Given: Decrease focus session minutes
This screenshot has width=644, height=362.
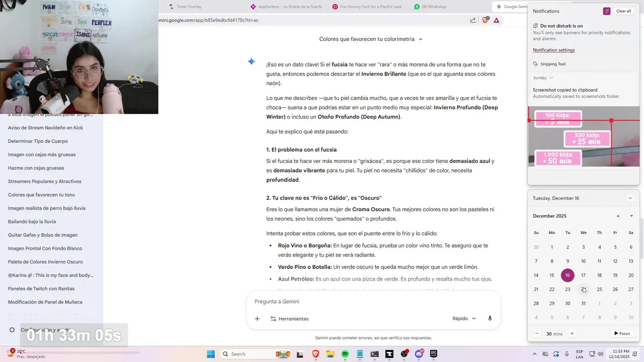Looking at the screenshot, I should (537, 333).
